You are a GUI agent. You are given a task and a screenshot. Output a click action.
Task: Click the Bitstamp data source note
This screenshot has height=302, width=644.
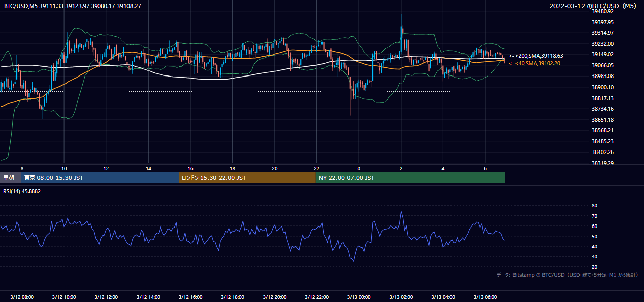coord(567,275)
